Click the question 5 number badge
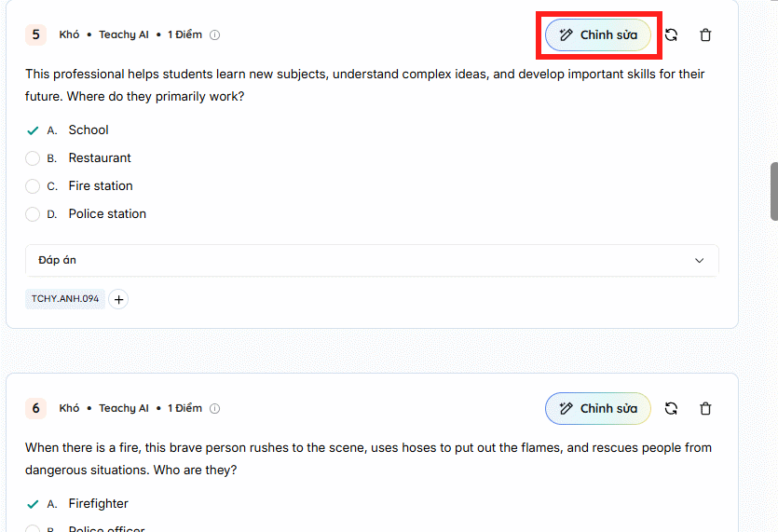Viewport: 778px width, 532px height. pyautogui.click(x=36, y=35)
